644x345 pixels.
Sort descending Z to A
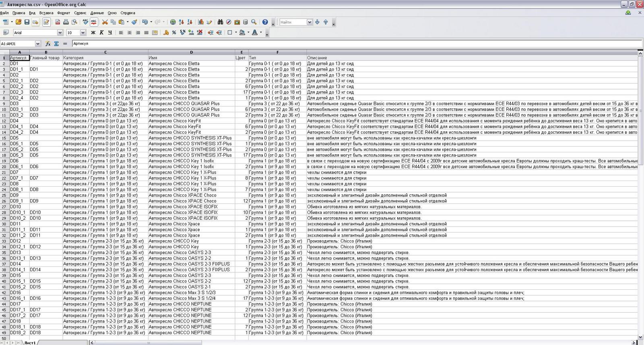[x=190, y=22]
